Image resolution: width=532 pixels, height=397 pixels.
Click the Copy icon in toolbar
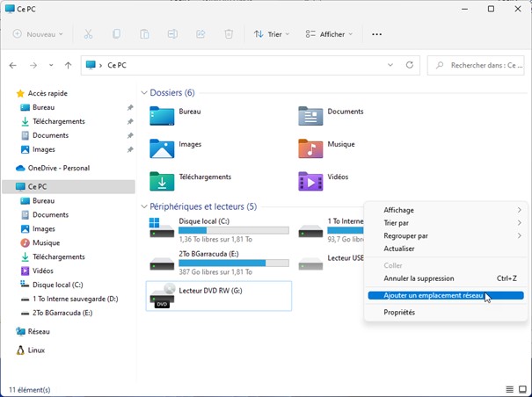pyautogui.click(x=116, y=34)
